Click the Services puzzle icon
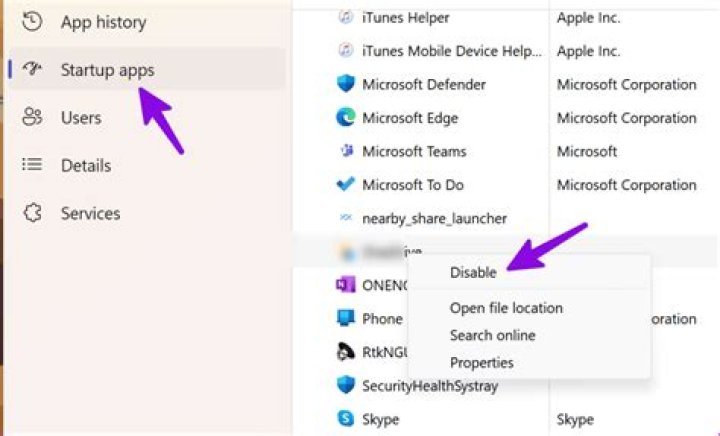 pyautogui.click(x=32, y=212)
